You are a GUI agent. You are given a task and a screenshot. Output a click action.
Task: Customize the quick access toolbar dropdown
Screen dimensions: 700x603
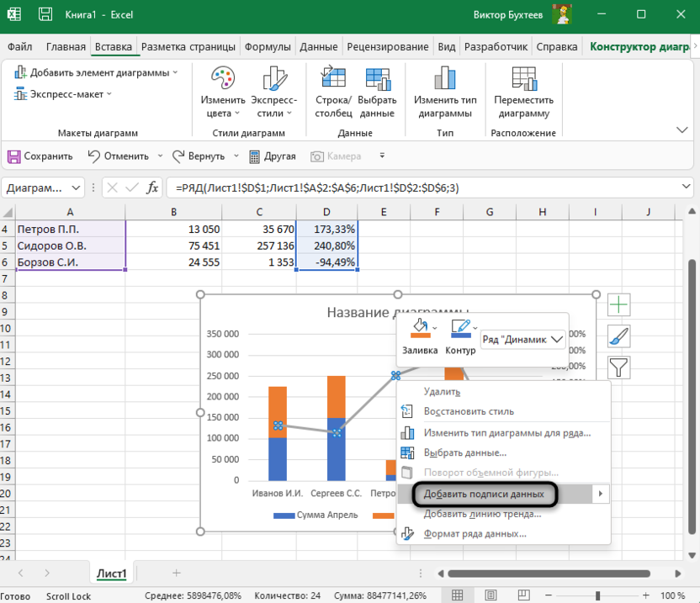pyautogui.click(x=382, y=156)
